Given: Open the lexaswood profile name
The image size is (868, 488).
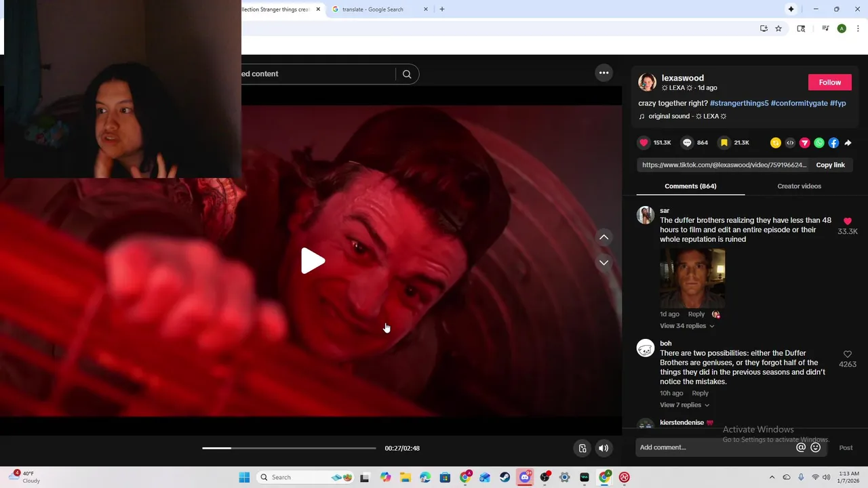Looking at the screenshot, I should (683, 78).
